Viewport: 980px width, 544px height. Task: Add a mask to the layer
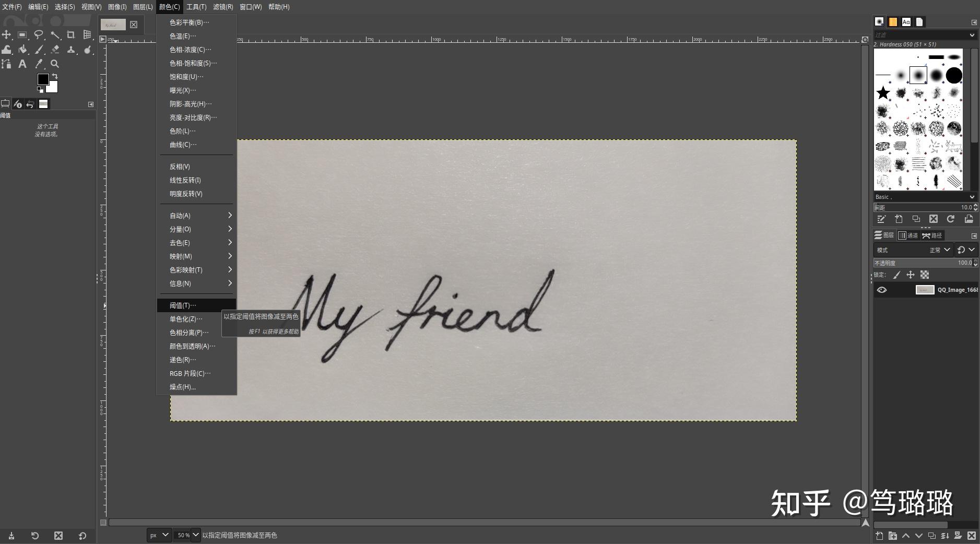[x=958, y=536]
